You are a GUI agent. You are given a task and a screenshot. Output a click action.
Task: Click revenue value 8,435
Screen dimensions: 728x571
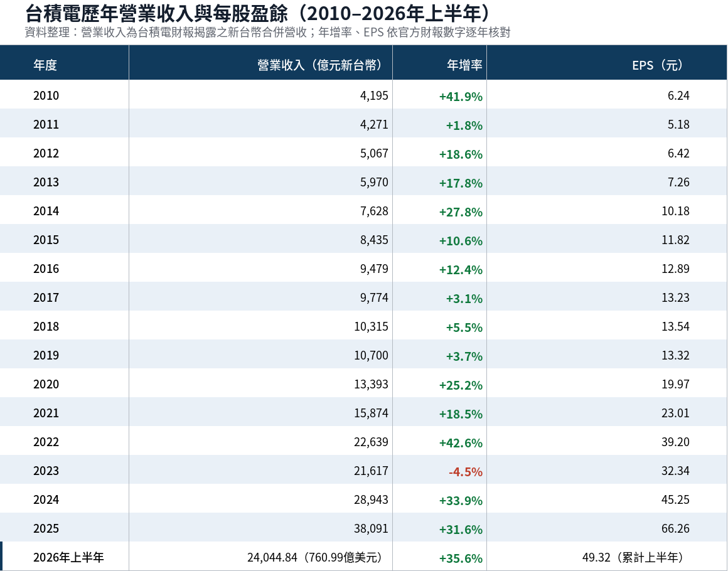coord(374,240)
